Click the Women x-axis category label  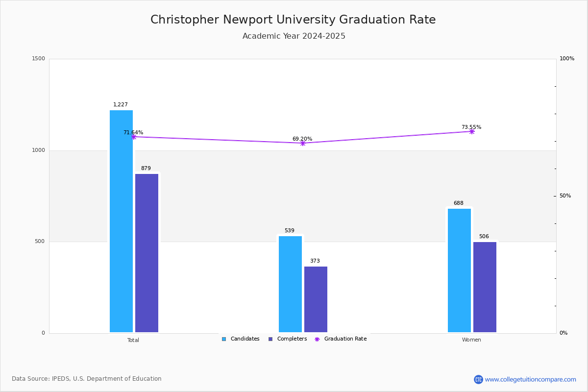(471, 340)
